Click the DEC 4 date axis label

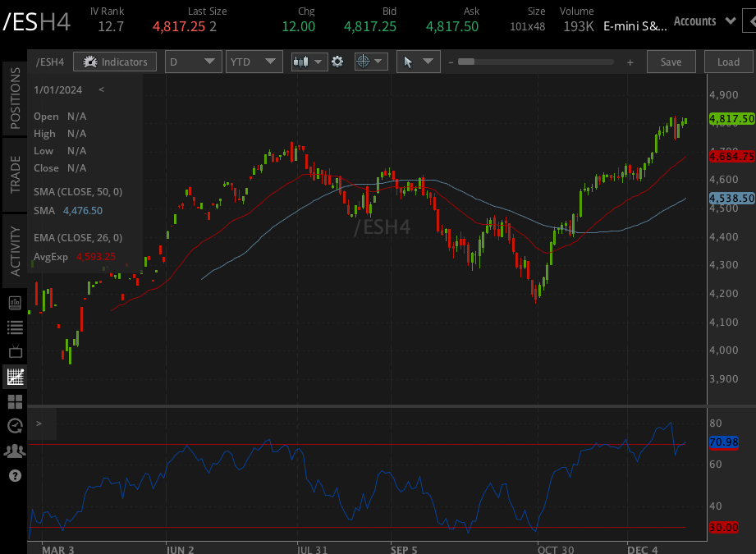click(642, 550)
